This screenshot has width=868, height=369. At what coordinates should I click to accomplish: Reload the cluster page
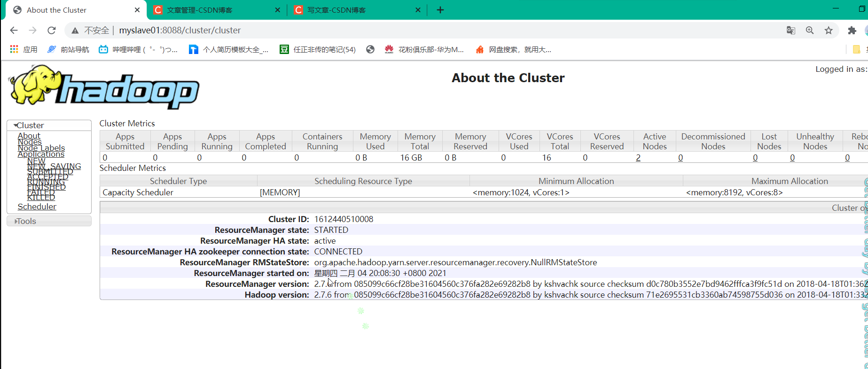pos(52,31)
